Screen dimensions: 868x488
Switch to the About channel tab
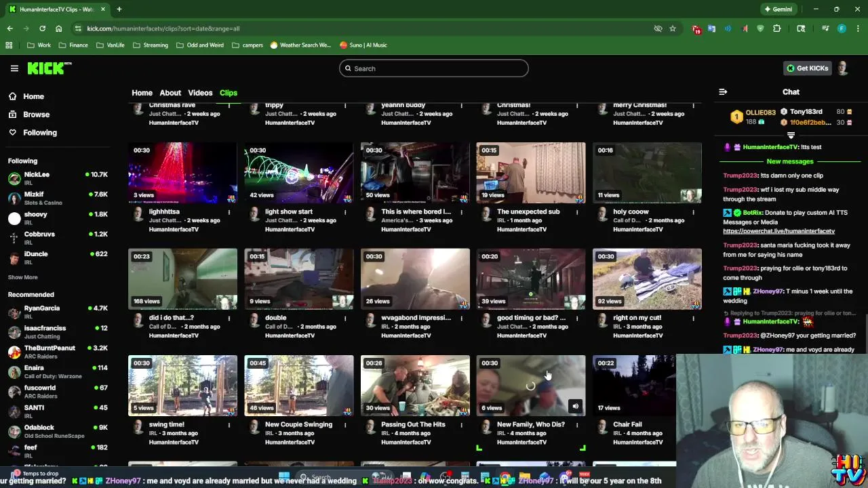click(x=170, y=93)
